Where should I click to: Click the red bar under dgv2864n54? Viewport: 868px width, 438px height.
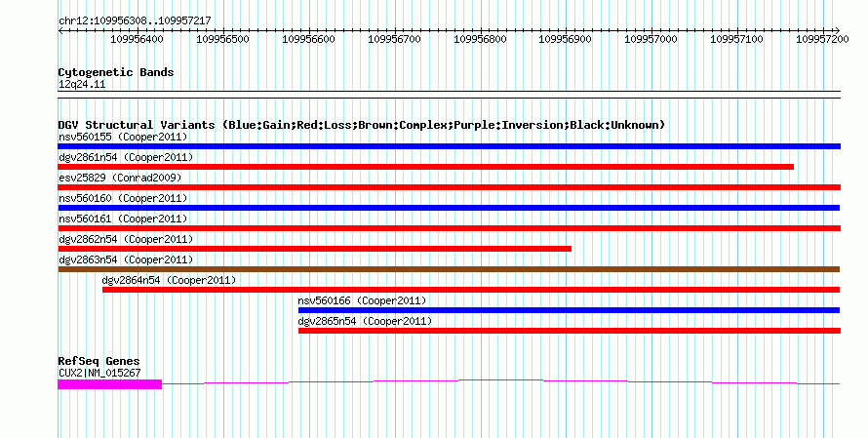click(x=471, y=290)
